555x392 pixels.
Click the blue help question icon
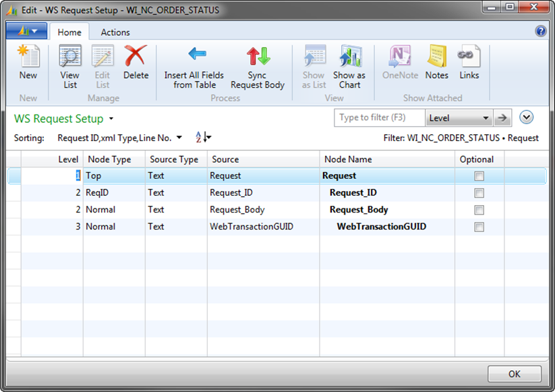pyautogui.click(x=540, y=31)
